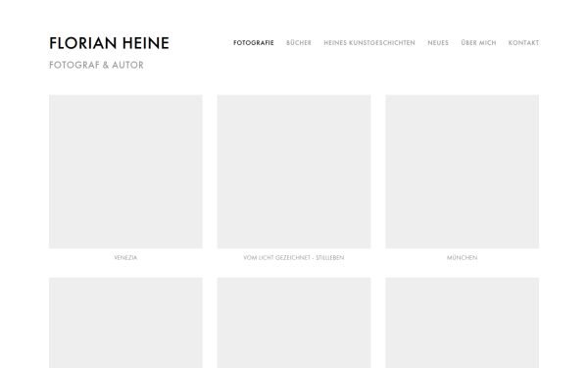Open the Bücher menu item
Screen dimensions: 588x368
pos(299,43)
